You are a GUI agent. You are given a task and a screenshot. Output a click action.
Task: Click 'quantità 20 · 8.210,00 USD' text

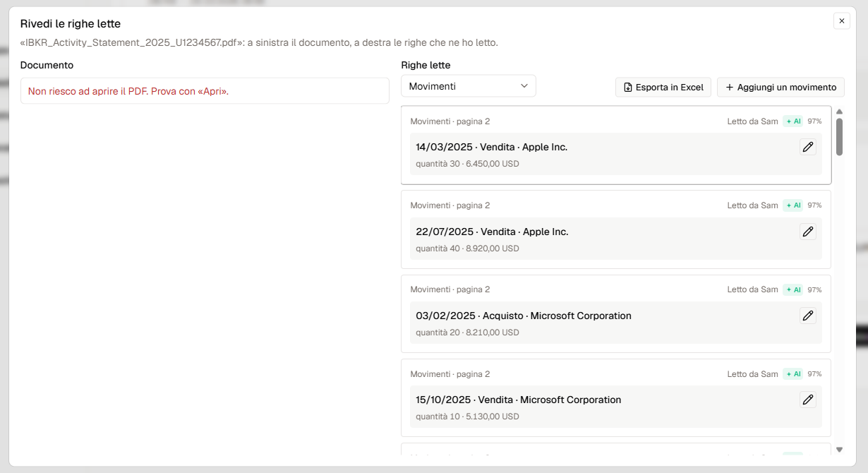coord(467,333)
